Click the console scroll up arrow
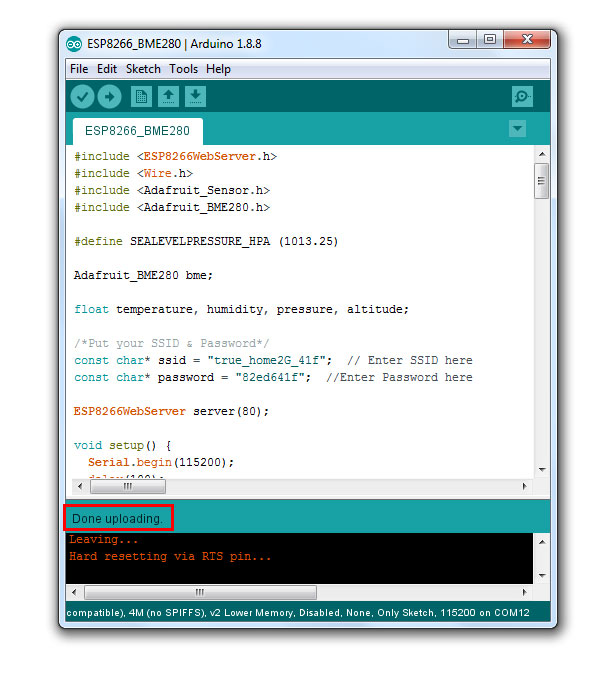The width and height of the screenshot is (614, 680). 542,542
